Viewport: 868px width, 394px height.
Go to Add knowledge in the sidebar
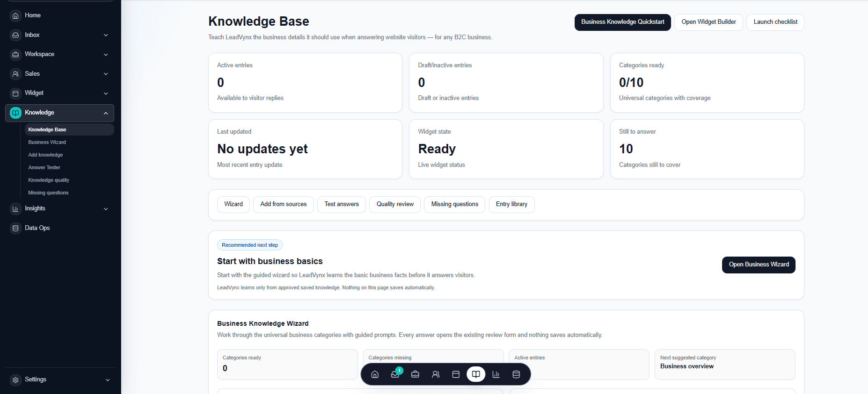[69, 155]
